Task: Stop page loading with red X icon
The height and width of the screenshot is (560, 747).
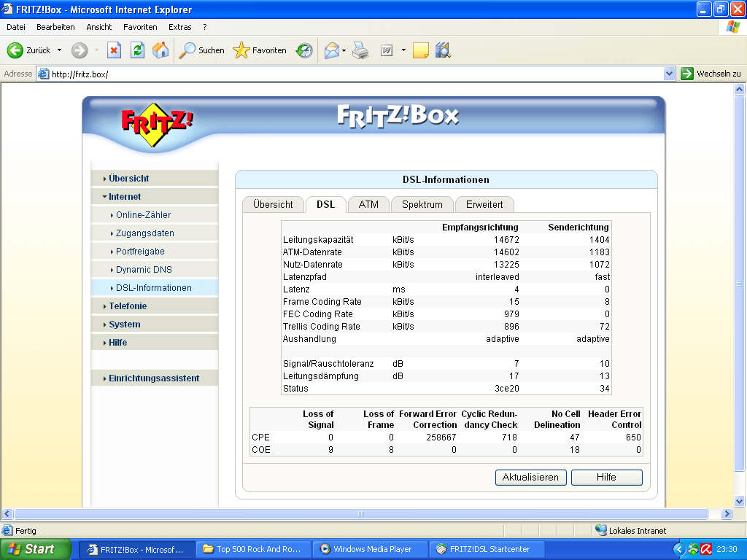Action: [114, 50]
